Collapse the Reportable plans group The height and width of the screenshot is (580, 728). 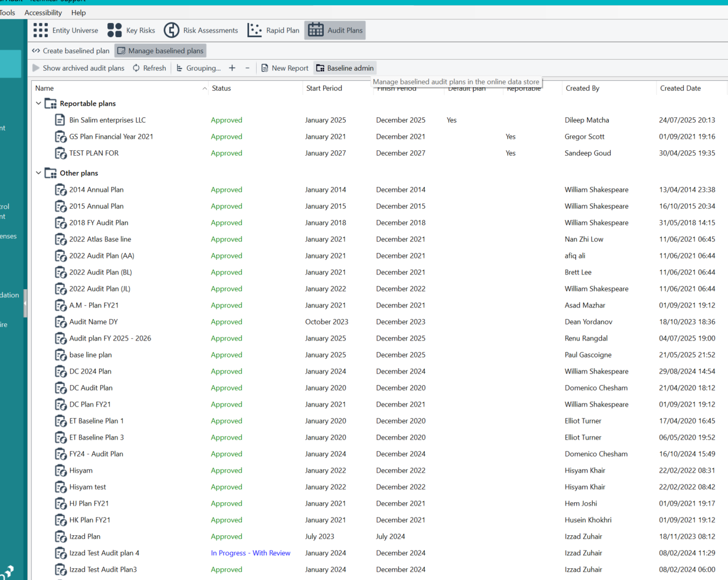pos(38,103)
